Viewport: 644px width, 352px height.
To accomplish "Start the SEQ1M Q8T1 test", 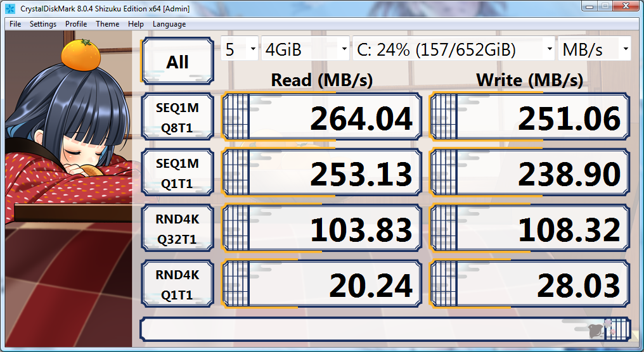I will [177, 116].
